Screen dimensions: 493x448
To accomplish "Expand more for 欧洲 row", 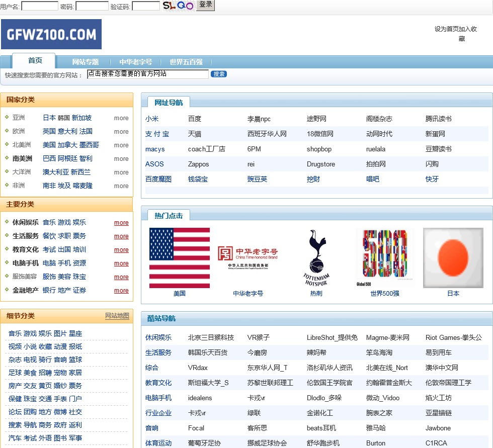I will tap(121, 131).
